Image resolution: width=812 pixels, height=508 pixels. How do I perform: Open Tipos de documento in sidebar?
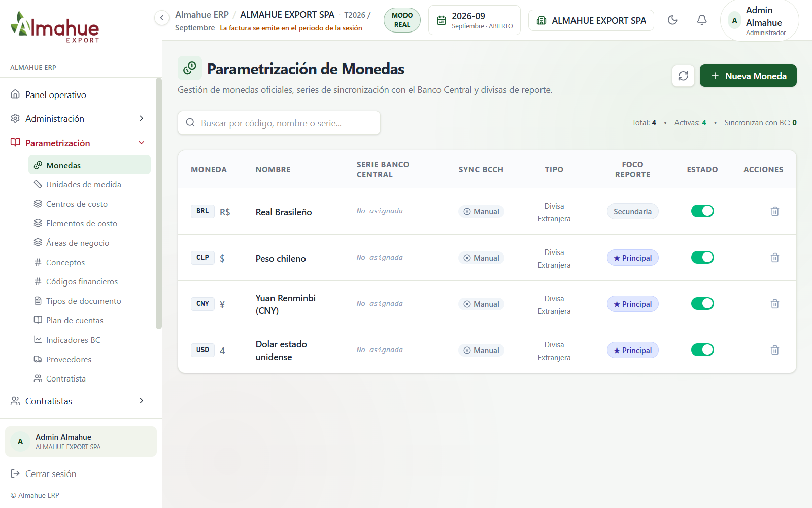[x=89, y=301]
